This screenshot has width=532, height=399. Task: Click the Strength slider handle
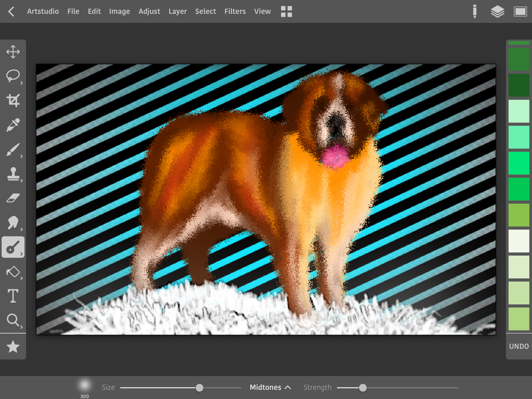tap(362, 388)
